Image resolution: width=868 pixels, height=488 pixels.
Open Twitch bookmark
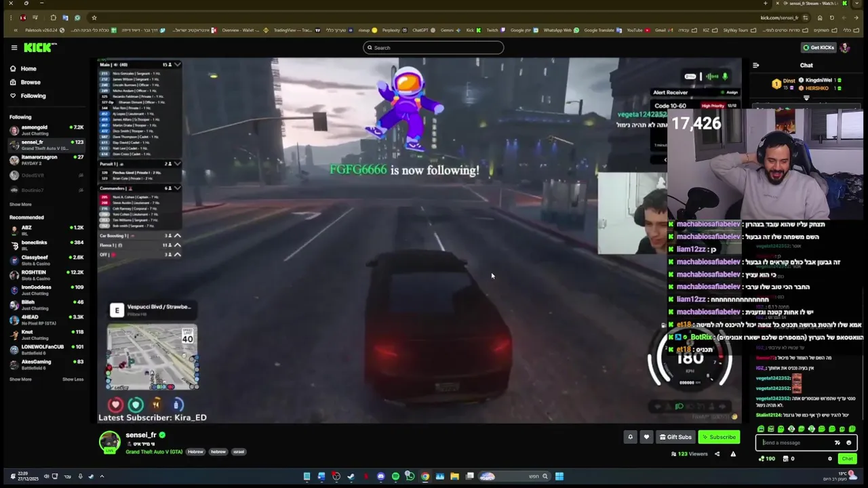coord(495,30)
